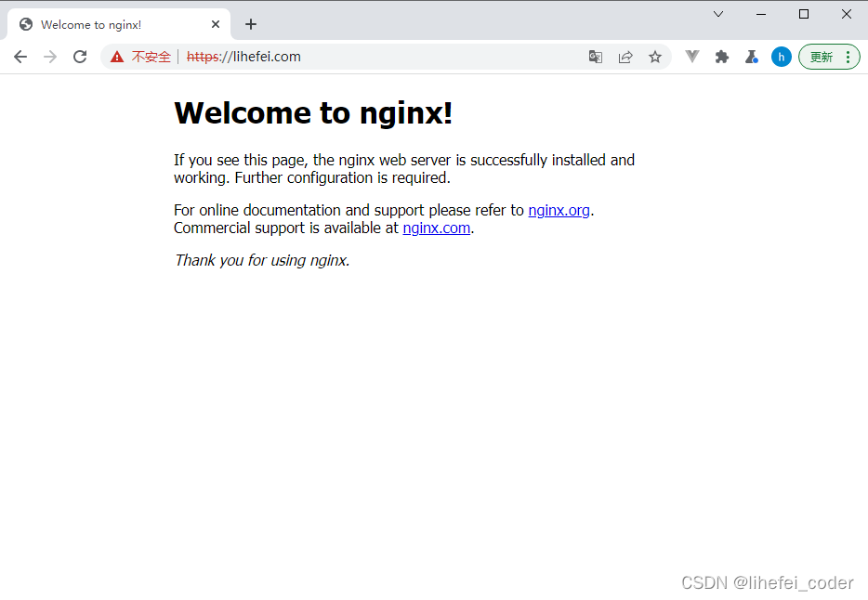Maximize the browser window
Screen dimensions: 868x600
tap(804, 14)
